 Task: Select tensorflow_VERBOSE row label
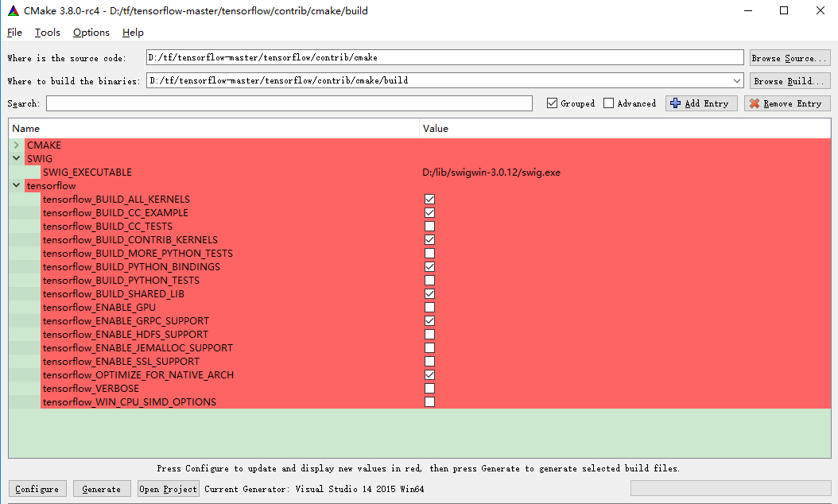click(x=91, y=389)
